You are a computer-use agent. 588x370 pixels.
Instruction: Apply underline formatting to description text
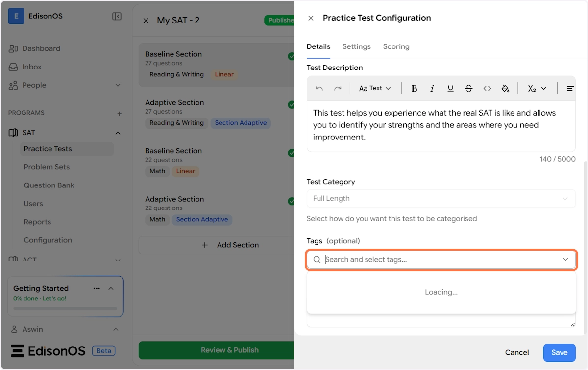(x=450, y=89)
